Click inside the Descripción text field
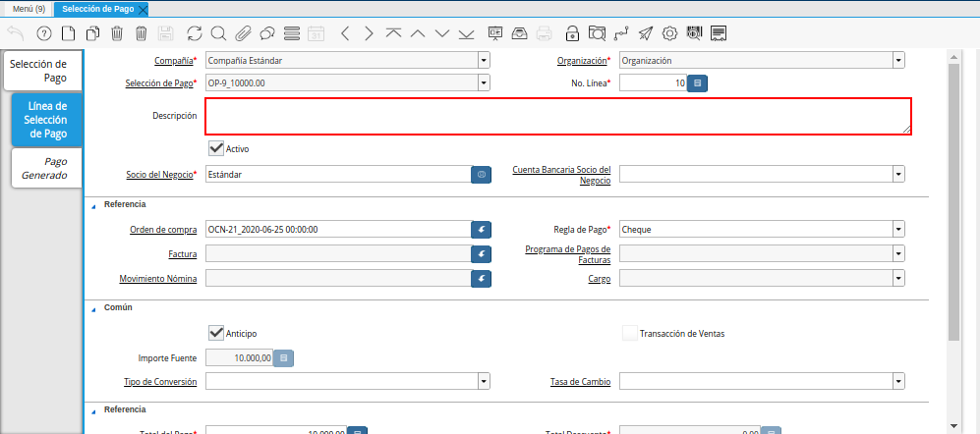Screen dimensions: 980x434 (557, 116)
